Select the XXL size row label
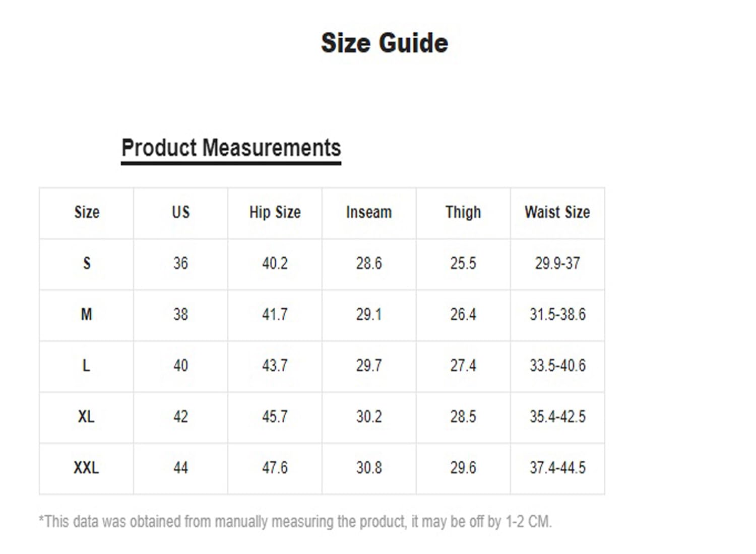 coord(87,468)
